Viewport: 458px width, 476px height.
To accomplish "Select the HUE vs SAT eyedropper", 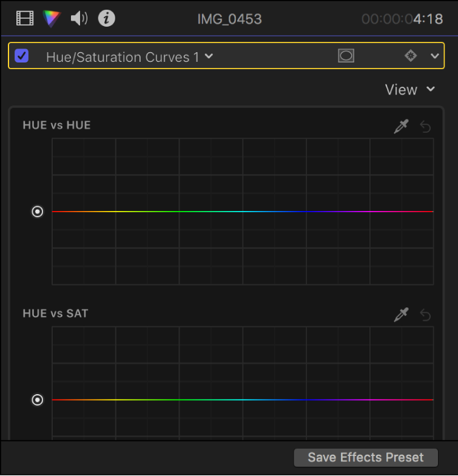I will click(x=401, y=315).
